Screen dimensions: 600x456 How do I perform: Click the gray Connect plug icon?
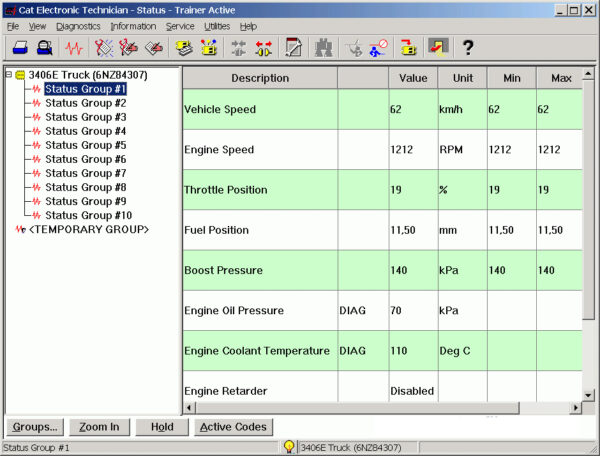[239, 48]
